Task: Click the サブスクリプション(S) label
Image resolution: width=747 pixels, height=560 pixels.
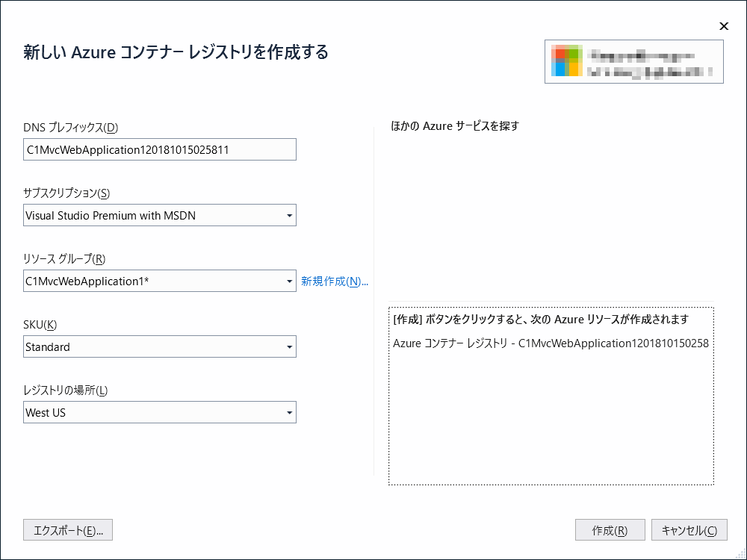Action: point(66,193)
